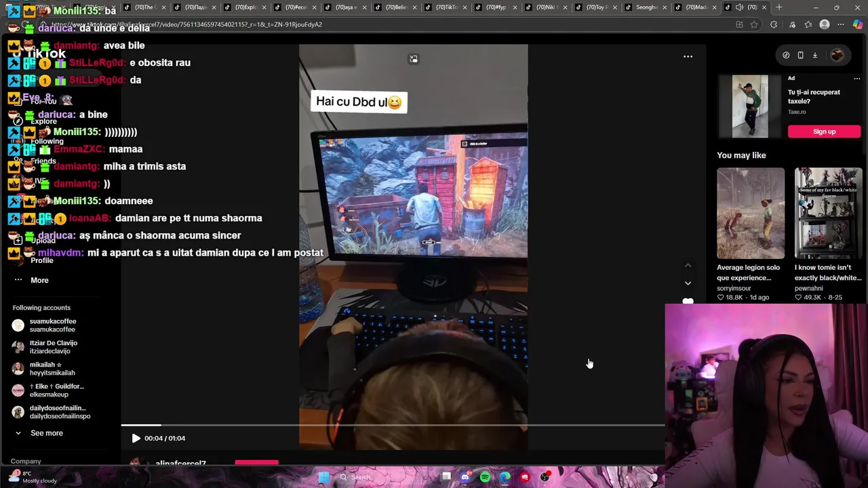The width and height of the screenshot is (868, 488).
Task: Click the Company footer heading
Action: pyautogui.click(x=26, y=461)
